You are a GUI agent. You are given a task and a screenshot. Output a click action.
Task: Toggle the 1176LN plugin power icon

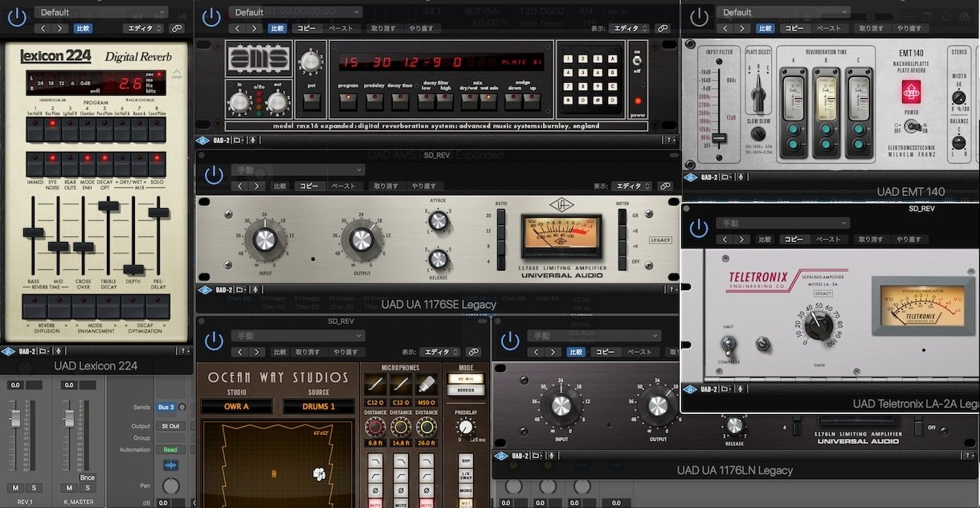tap(511, 342)
